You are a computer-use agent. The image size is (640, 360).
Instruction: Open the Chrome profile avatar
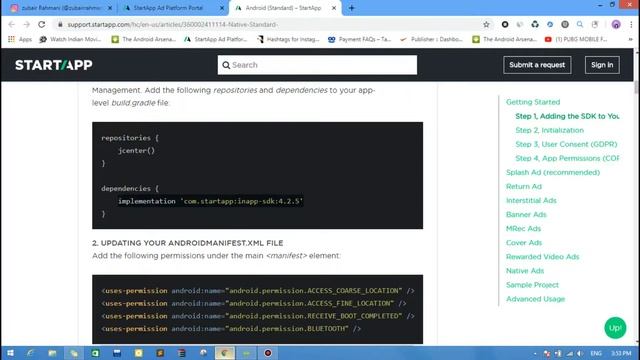[x=616, y=24]
